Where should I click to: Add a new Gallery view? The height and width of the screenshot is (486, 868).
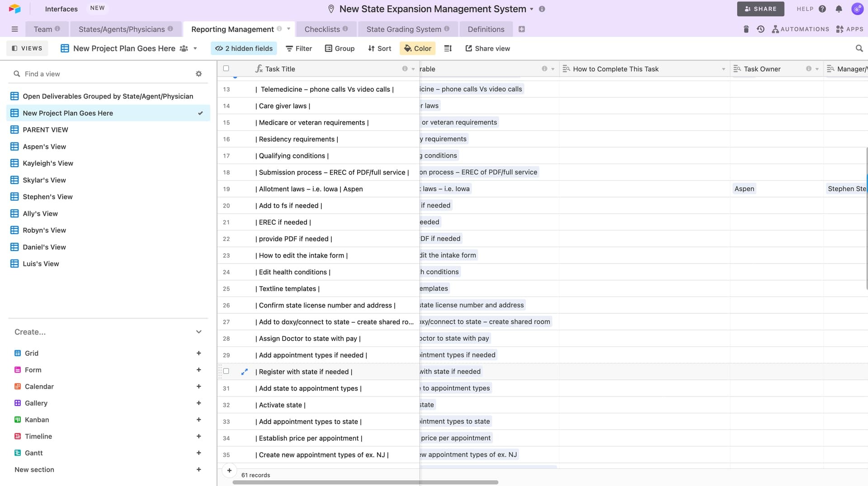click(x=198, y=403)
